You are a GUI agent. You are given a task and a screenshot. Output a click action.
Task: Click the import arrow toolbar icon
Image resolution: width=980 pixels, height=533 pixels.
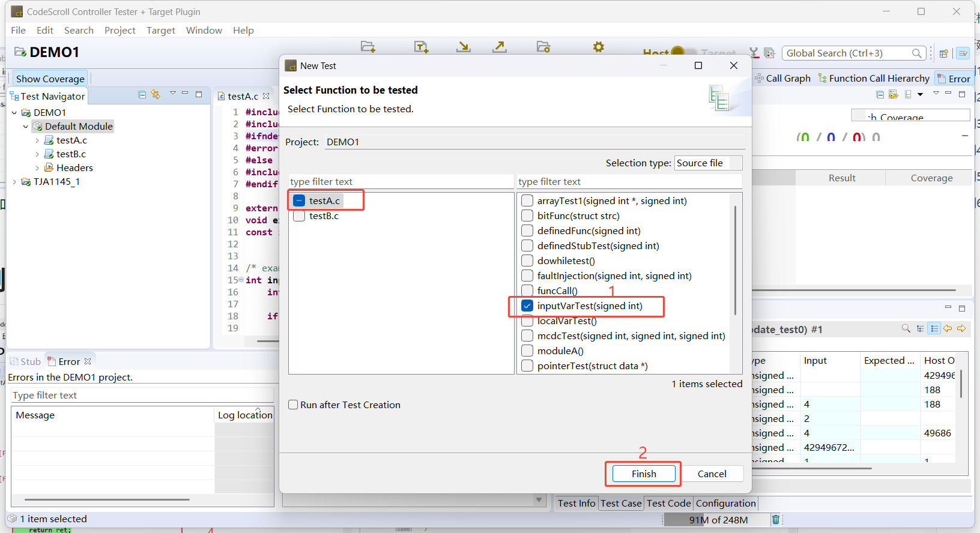(463, 47)
